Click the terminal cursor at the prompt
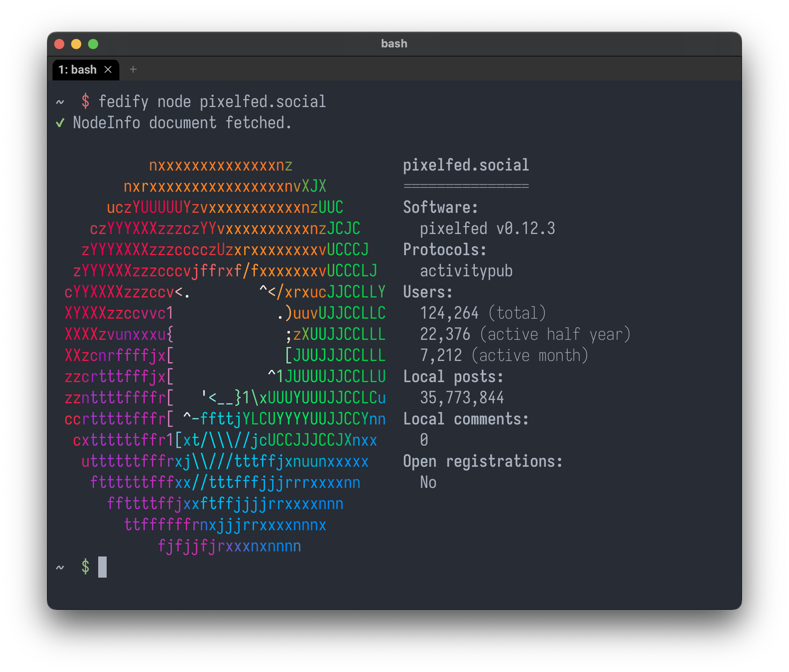The image size is (789, 672). (102, 567)
